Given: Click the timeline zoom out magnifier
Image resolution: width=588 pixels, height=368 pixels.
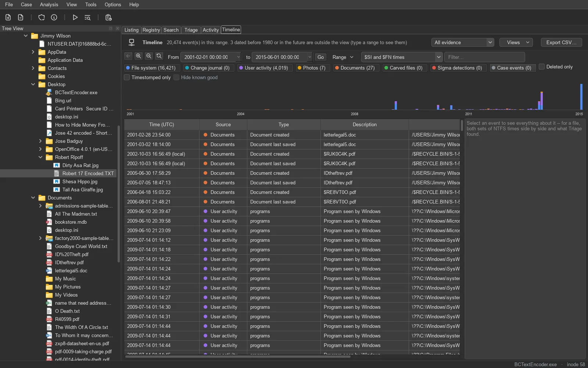Looking at the screenshot, I should tap(149, 56).
